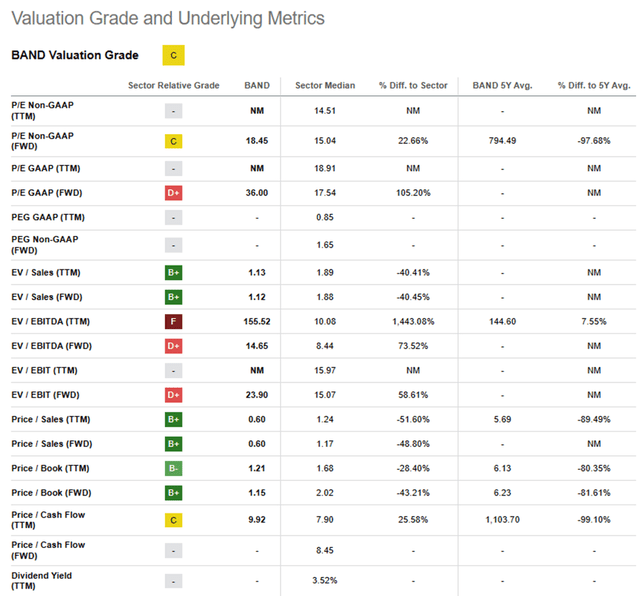This screenshot has height=596, width=640.
Task: Open the EV / EBITDA (TTM) metric label
Action: tap(51, 321)
